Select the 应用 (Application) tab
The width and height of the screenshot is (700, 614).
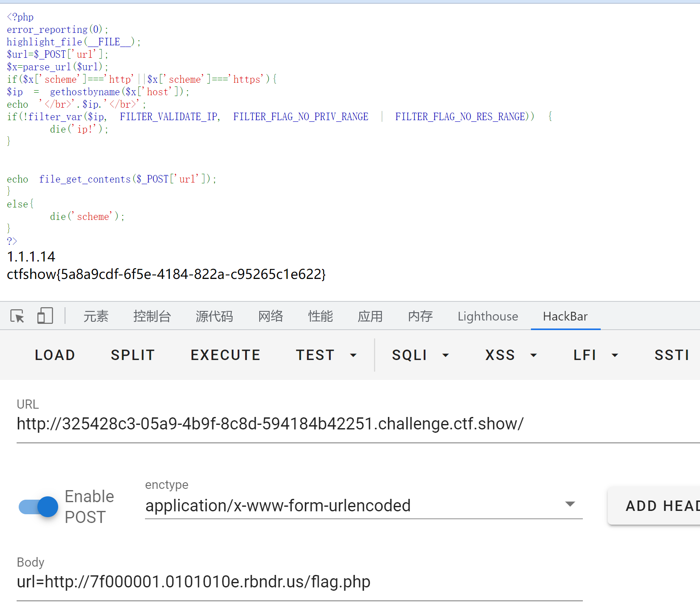coord(370,316)
